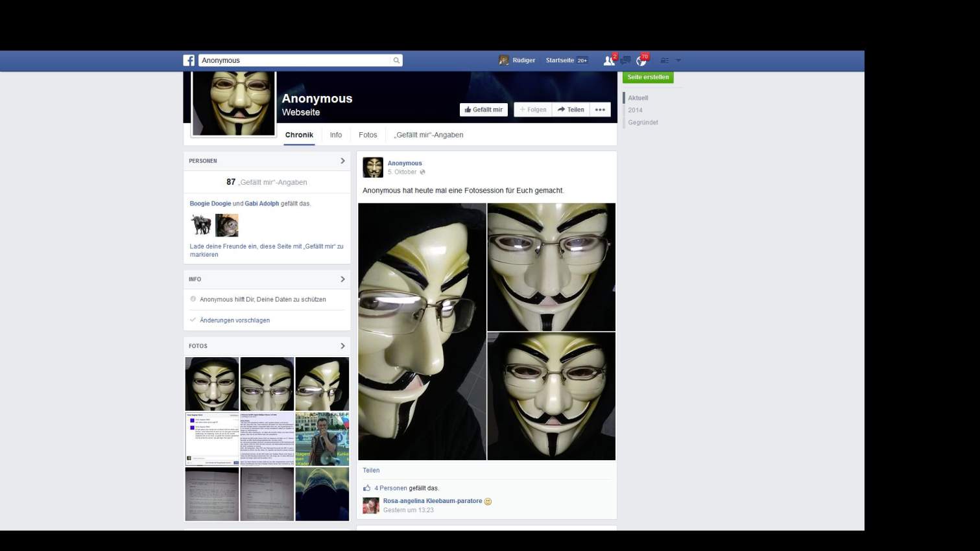Click the Folgen button
Viewport: 980px width, 551px height.
coord(533,110)
